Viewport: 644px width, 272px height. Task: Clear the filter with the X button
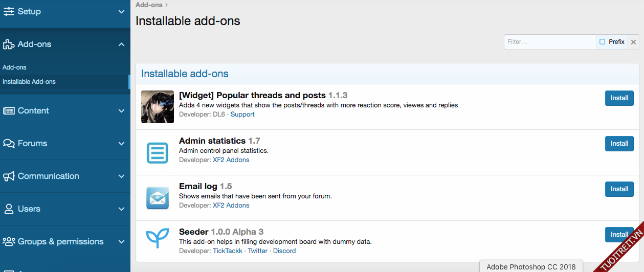coord(633,42)
